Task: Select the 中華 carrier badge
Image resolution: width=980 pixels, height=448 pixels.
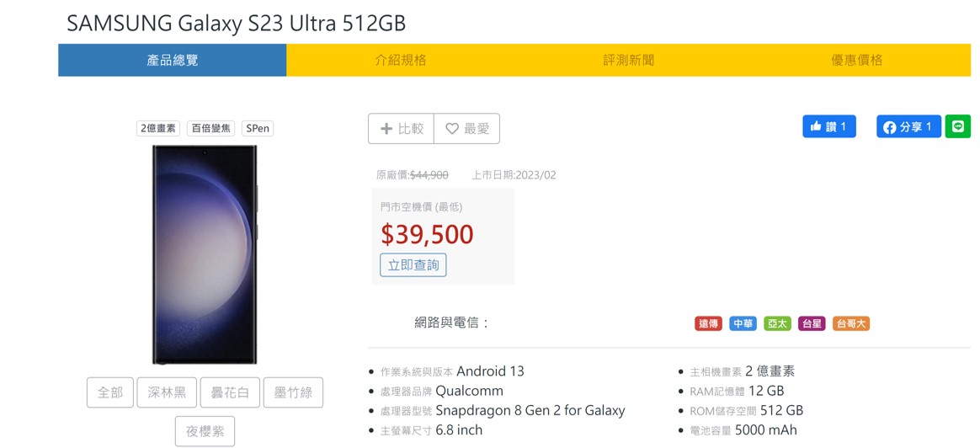Action: (x=743, y=323)
